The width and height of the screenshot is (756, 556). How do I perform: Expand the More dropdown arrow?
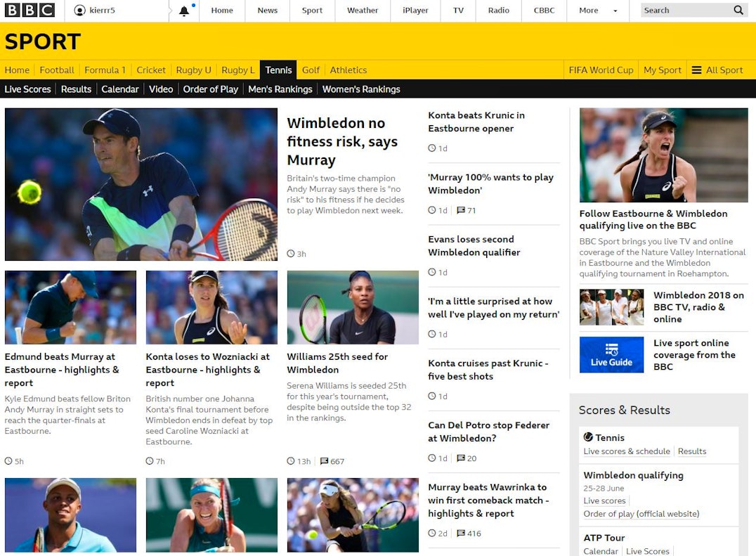615,11
